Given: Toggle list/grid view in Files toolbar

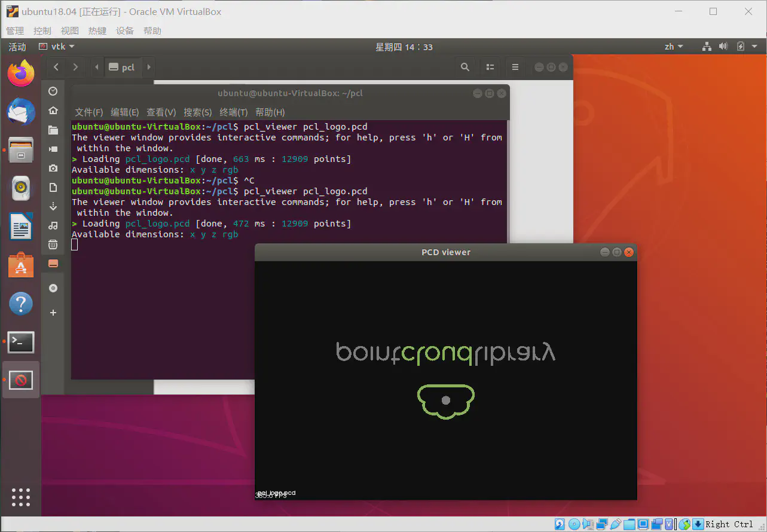Looking at the screenshot, I should pyautogui.click(x=490, y=67).
